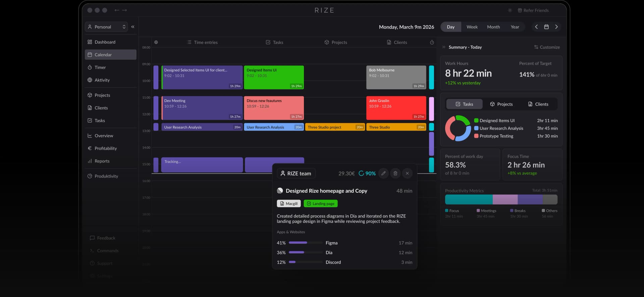Open the John Graslin client block
The width and height of the screenshot is (644, 297).
396,108
